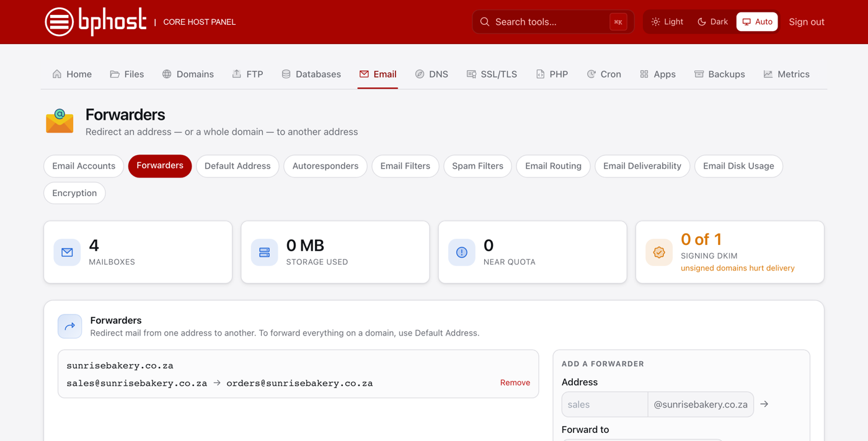This screenshot has height=441, width=868.
Task: Click the Forwarders section arrow icon
Action: point(70,326)
